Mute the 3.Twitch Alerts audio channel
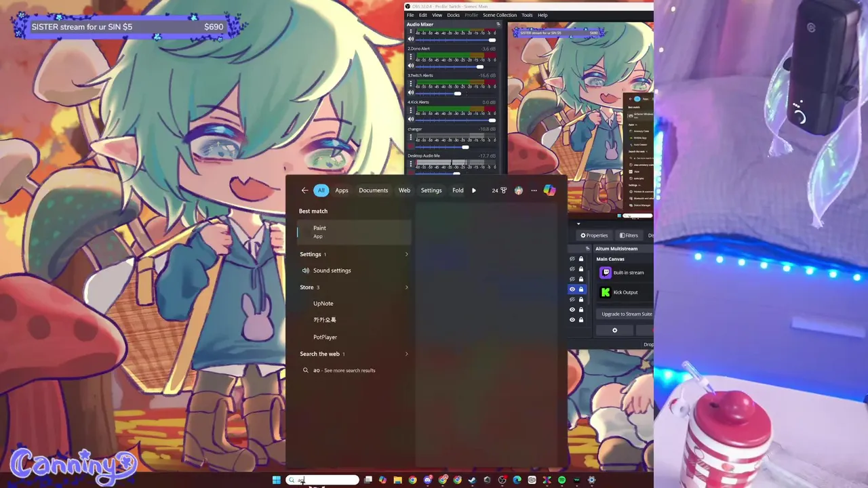The image size is (868, 488). [411, 92]
